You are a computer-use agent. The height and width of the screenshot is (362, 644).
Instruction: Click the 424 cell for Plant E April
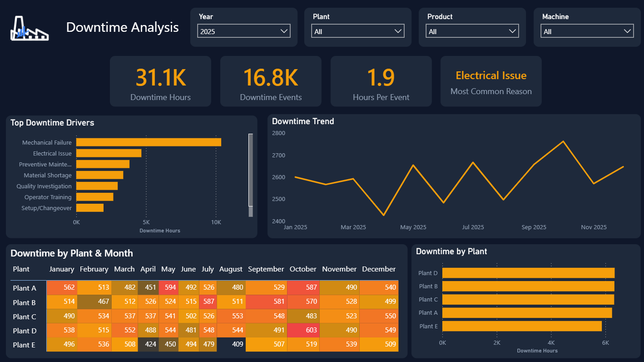148,345
